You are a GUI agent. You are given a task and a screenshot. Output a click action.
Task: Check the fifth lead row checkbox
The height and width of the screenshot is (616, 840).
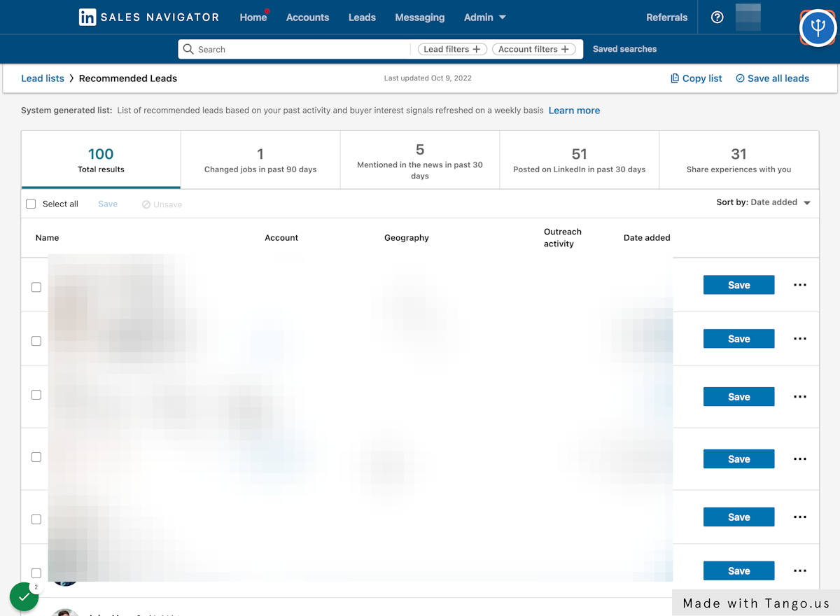pos(36,519)
